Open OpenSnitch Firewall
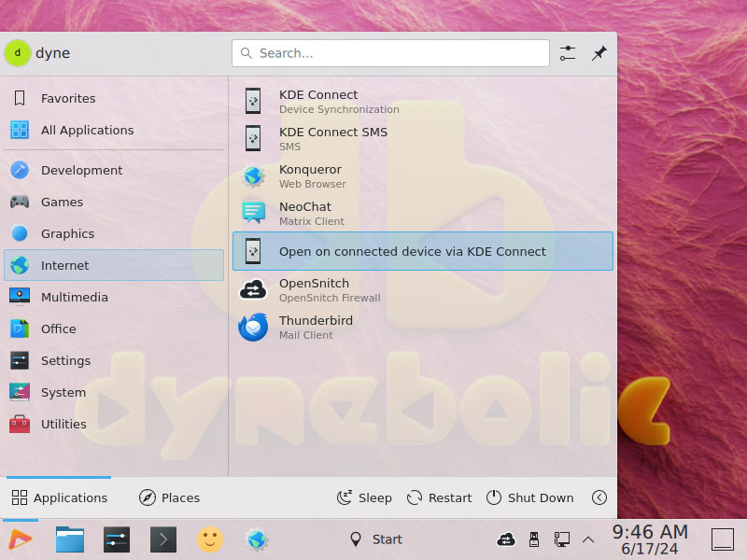 coord(423,290)
